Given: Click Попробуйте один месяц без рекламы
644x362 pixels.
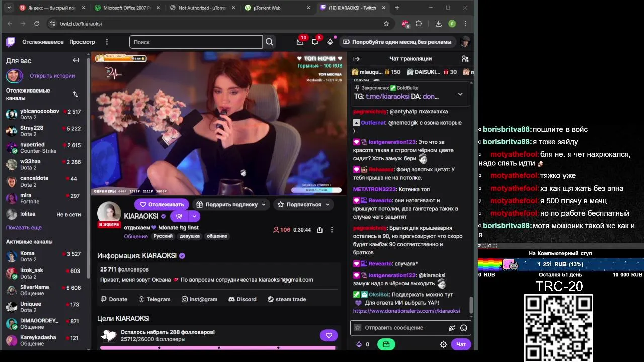Looking at the screenshot, I should click(x=396, y=42).
